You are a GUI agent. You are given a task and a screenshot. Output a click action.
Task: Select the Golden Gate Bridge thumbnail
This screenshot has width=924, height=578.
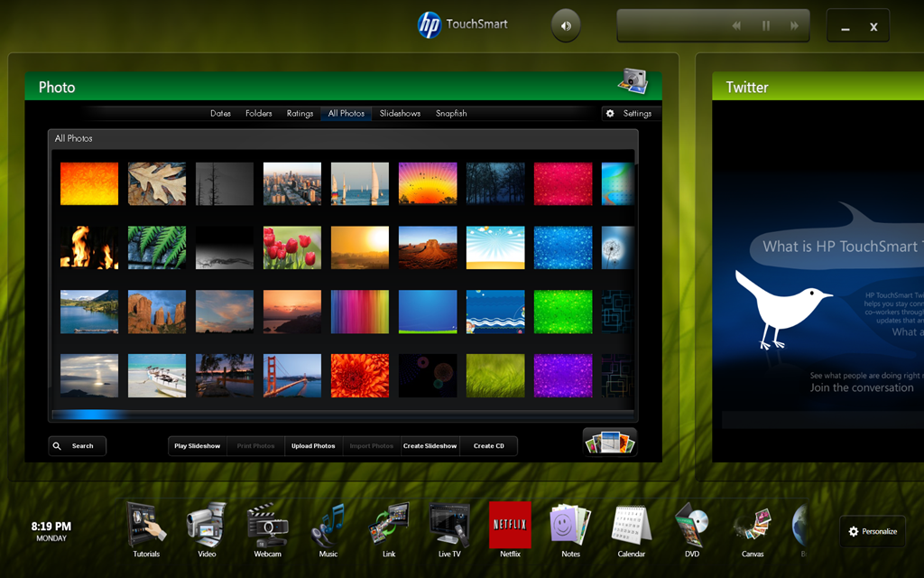(x=292, y=376)
